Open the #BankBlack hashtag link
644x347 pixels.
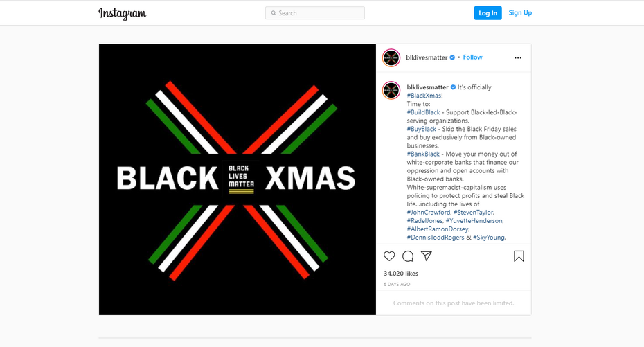(423, 154)
